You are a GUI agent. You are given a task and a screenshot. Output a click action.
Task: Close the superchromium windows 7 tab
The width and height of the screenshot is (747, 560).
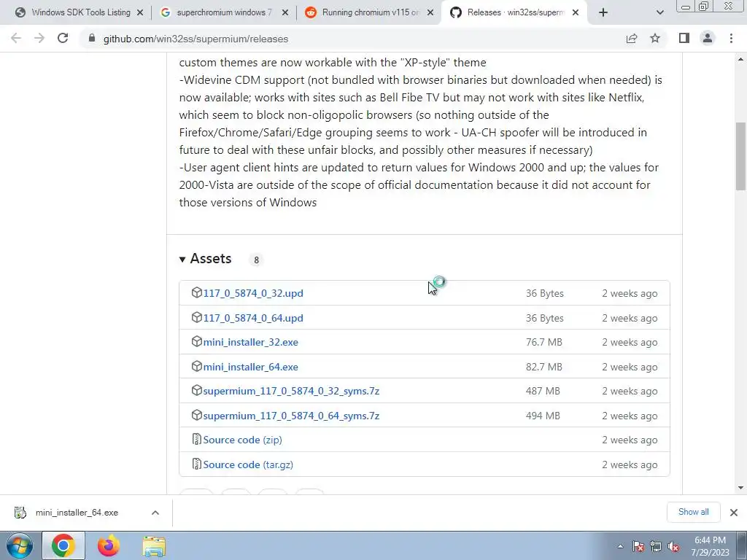[285, 13]
